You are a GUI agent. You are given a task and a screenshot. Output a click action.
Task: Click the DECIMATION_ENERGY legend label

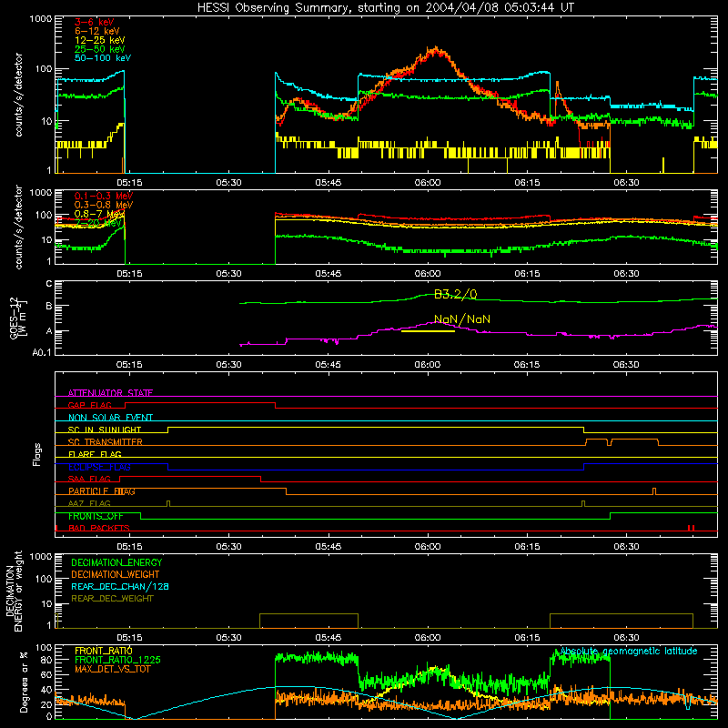point(116,562)
